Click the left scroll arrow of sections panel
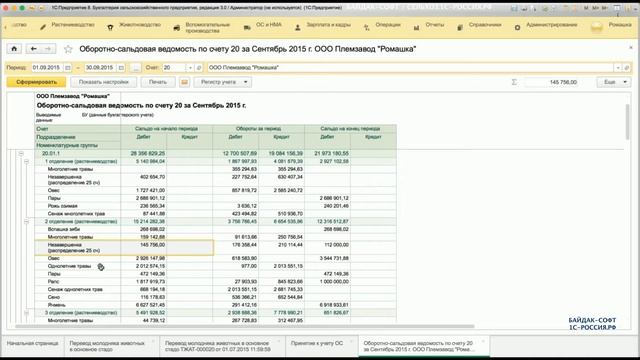Screen dimensions: 640x360 (x=5, y=27)
